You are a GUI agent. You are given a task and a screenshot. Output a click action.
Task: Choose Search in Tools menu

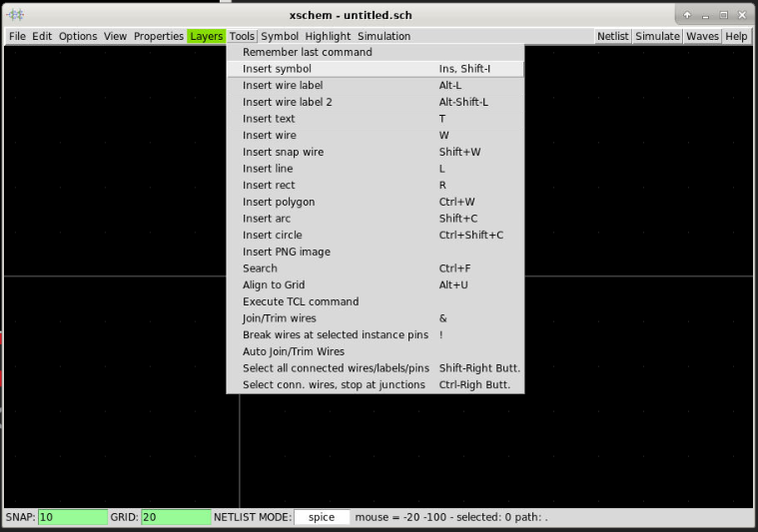376,268
